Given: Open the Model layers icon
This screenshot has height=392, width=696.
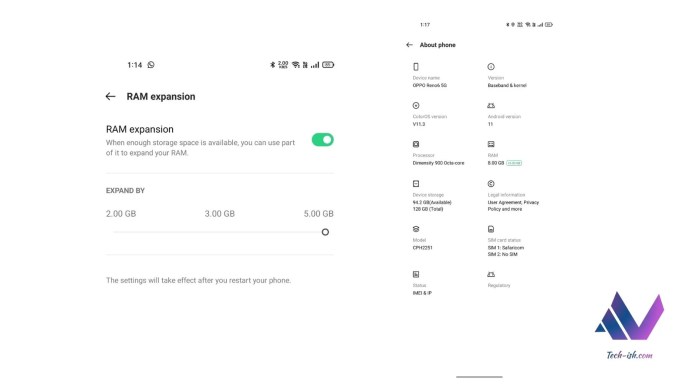Looking at the screenshot, I should coord(416,229).
